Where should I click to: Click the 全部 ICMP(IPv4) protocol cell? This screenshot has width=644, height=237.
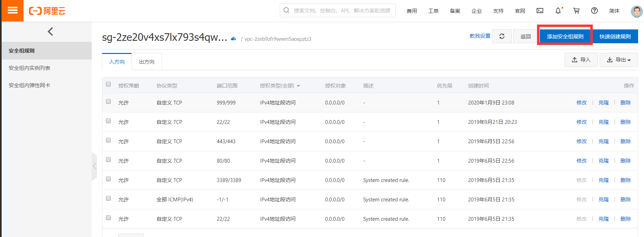pyautogui.click(x=175, y=200)
